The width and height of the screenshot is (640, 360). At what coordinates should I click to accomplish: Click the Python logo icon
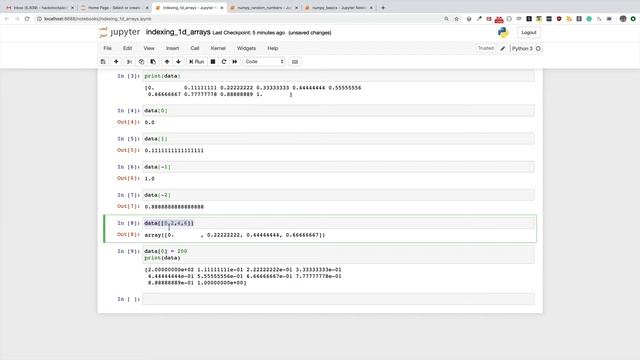click(x=503, y=32)
